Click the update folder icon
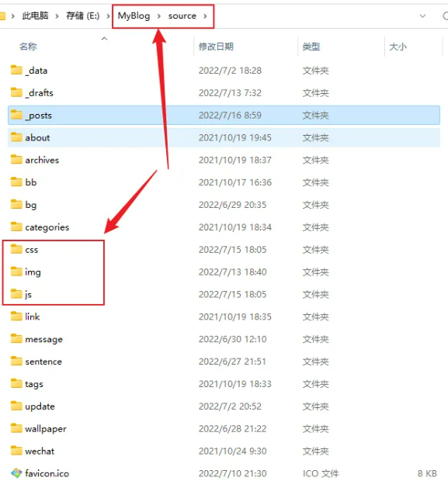The height and width of the screenshot is (481, 448). coord(16,407)
